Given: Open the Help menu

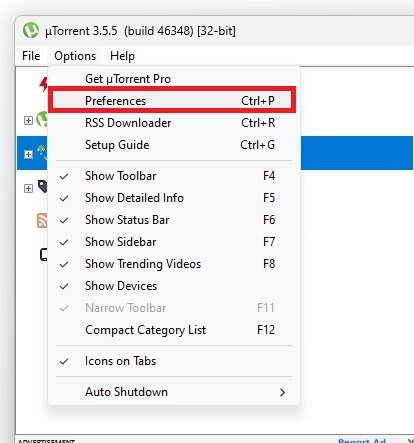Looking at the screenshot, I should [122, 56].
